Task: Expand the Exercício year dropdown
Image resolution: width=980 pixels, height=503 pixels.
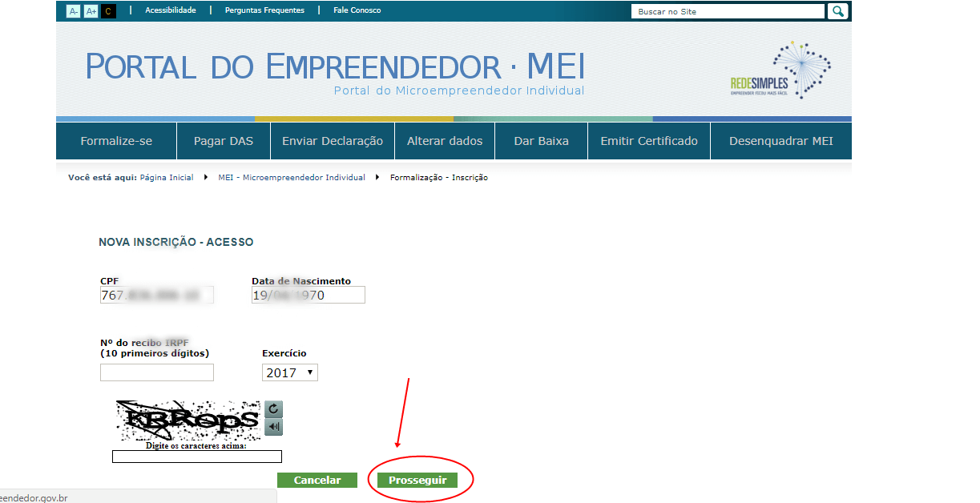Action: 290,372
